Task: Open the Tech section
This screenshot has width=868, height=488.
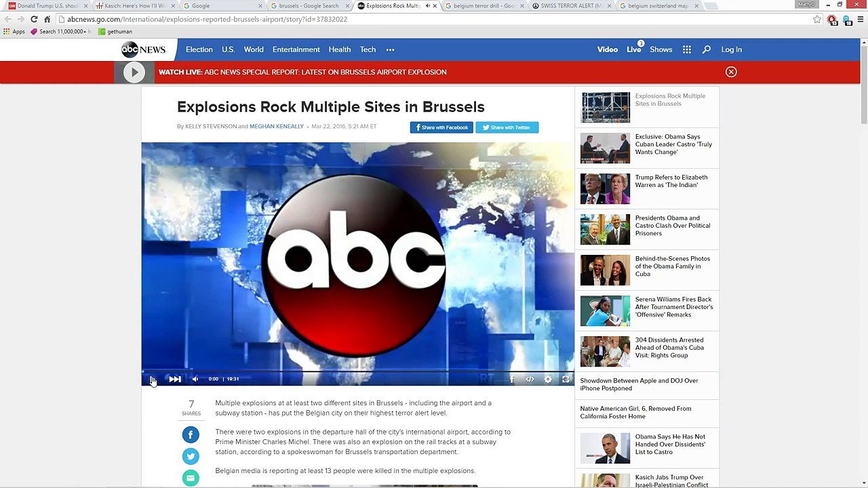Action: click(368, 49)
